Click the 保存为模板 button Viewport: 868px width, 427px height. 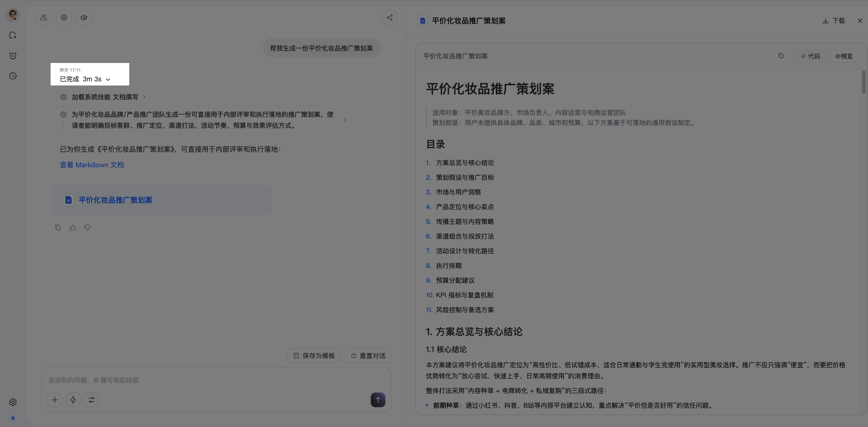click(x=314, y=356)
